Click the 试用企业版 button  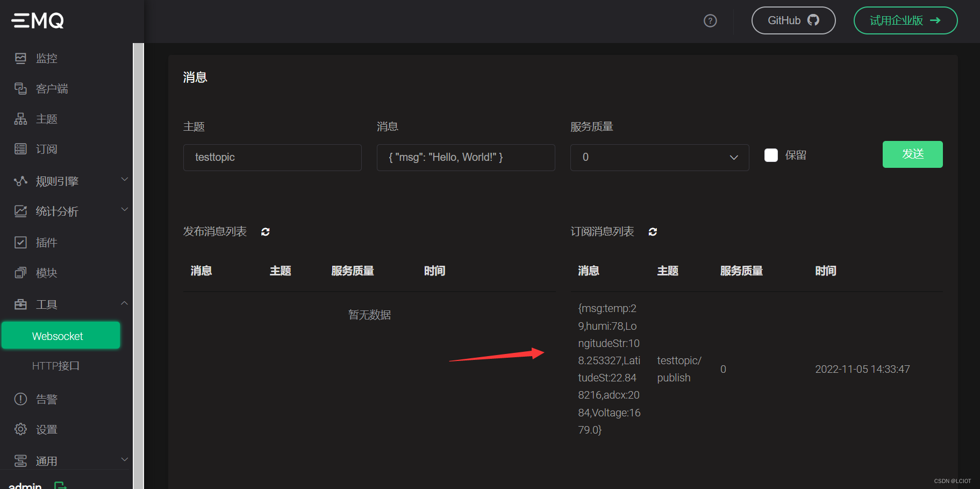click(905, 20)
